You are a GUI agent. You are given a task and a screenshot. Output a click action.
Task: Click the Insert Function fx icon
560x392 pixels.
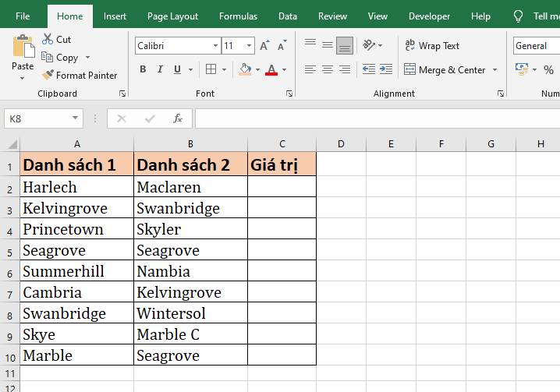point(178,118)
